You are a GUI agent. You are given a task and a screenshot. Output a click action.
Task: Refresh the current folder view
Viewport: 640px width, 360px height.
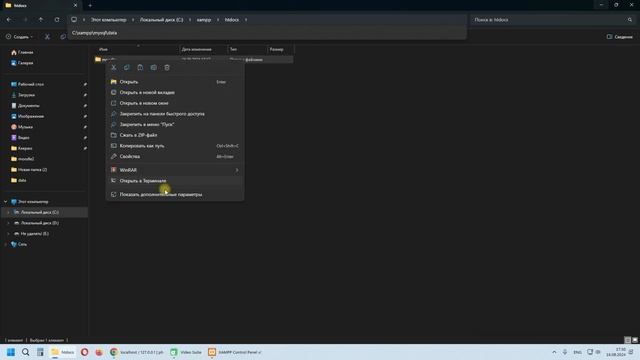click(57, 20)
